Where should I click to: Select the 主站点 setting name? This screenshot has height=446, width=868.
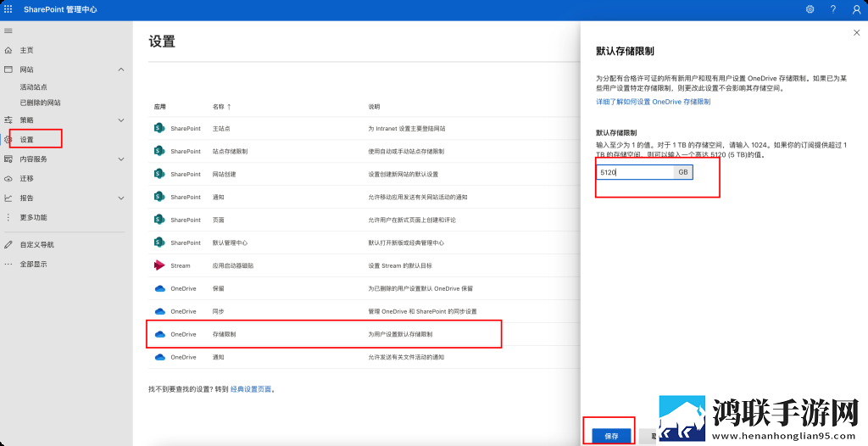coord(221,129)
